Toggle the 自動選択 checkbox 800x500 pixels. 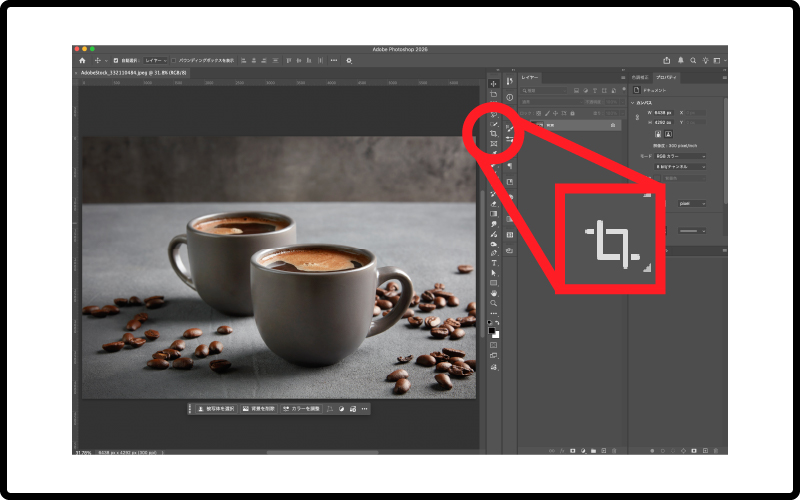point(116,60)
